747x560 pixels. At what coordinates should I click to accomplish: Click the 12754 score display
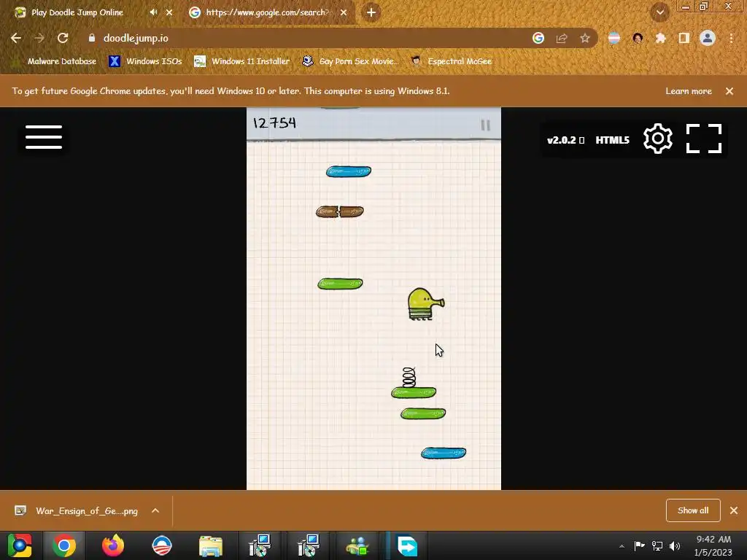point(274,123)
